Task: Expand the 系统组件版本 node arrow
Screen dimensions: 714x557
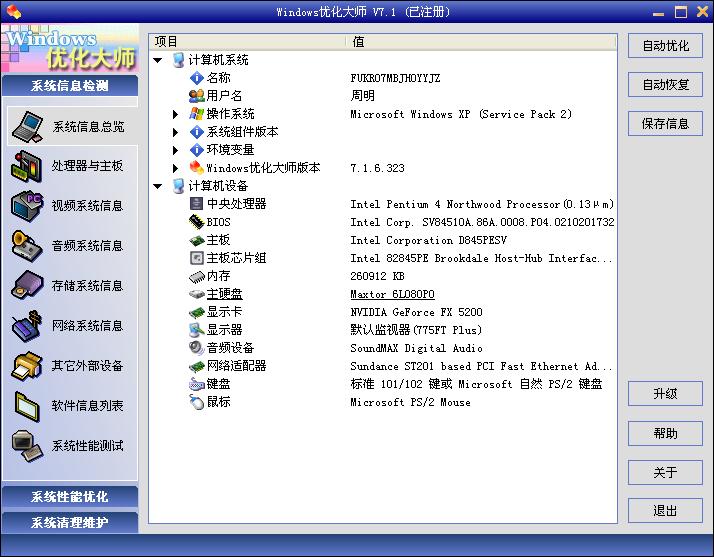Action: (x=175, y=132)
